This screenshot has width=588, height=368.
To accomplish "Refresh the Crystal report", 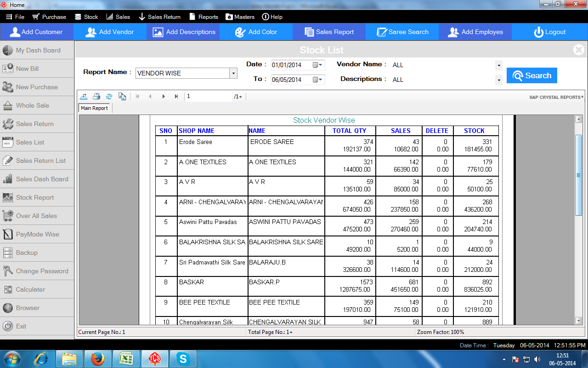I will tap(109, 97).
